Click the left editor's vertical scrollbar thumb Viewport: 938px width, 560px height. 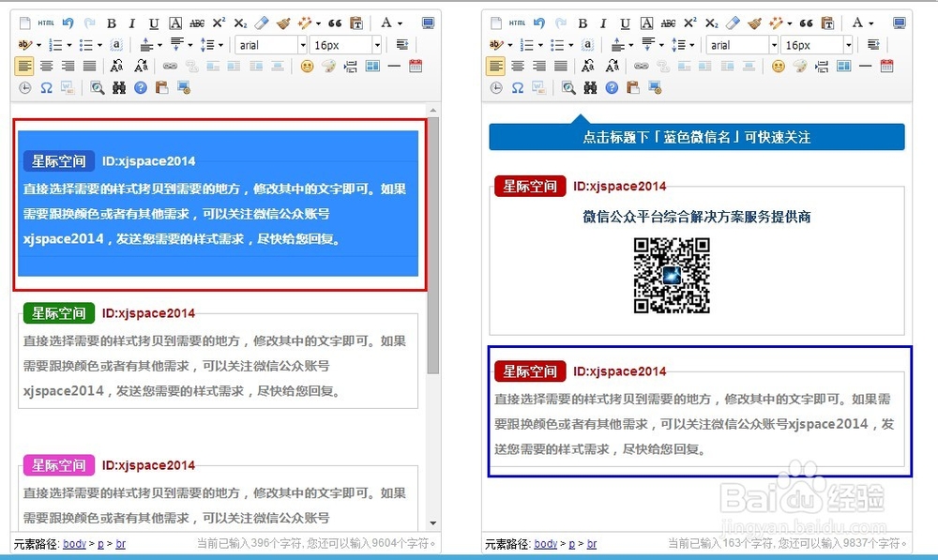(x=433, y=246)
